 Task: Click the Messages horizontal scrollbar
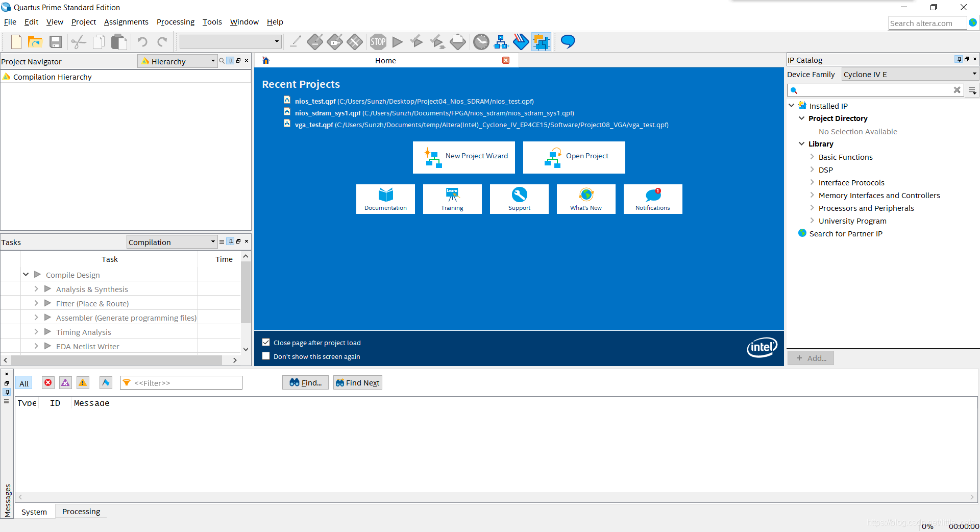pyautogui.click(x=496, y=497)
